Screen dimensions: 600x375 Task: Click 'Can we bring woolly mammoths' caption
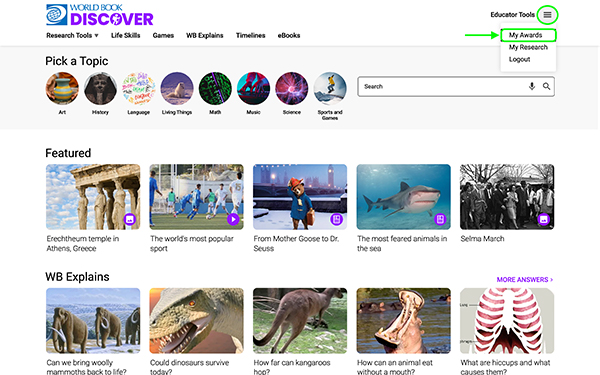pyautogui.click(x=86, y=367)
